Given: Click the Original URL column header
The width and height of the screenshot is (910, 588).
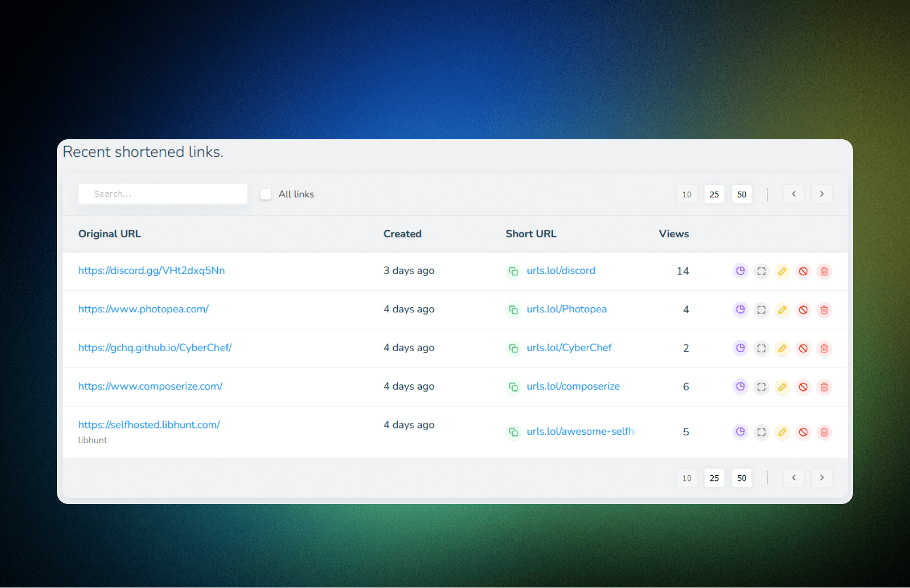Looking at the screenshot, I should click(109, 234).
